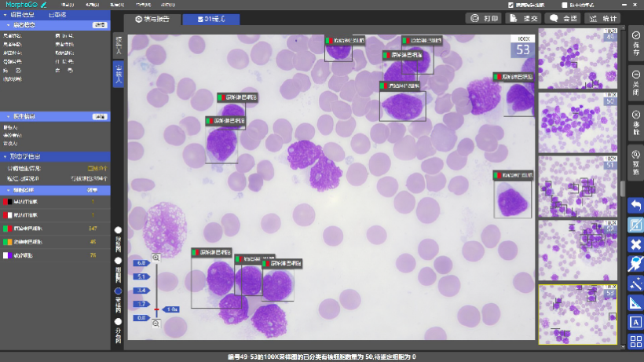Jump to 3.4 zoom preset
Viewport: 644px width, 362px height.
141,291
